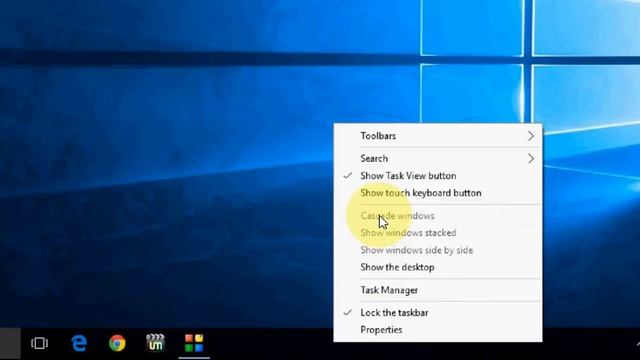This screenshot has height=360, width=640.
Task: Choose Show windows stacked
Action: tap(438, 233)
